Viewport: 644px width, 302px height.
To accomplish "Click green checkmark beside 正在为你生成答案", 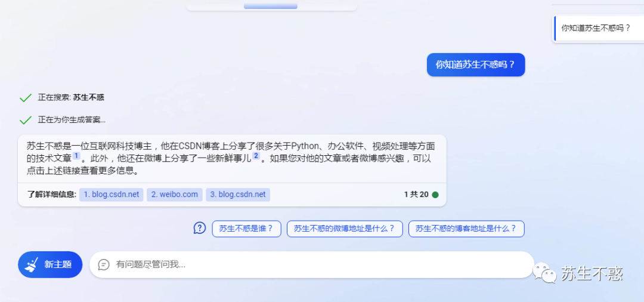I will point(26,120).
